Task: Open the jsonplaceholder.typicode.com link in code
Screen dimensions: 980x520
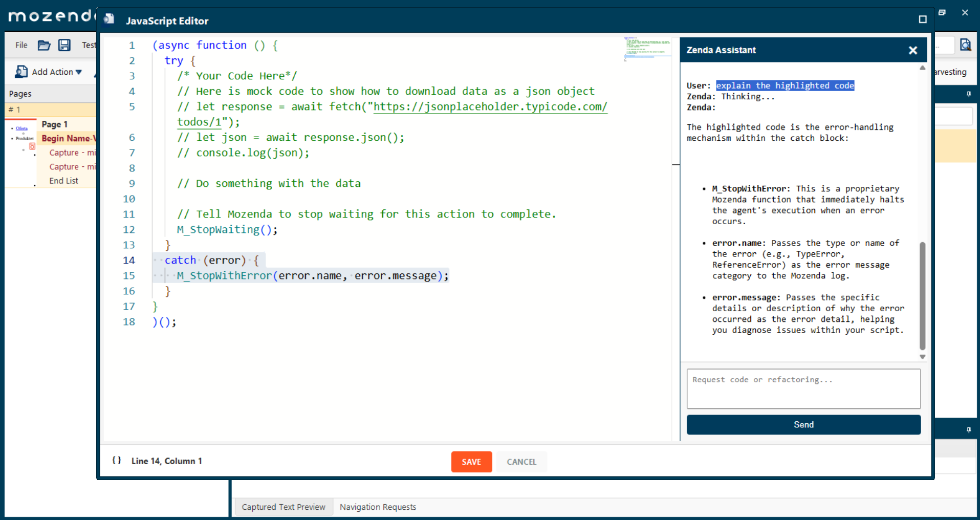Action: pyautogui.click(x=490, y=106)
